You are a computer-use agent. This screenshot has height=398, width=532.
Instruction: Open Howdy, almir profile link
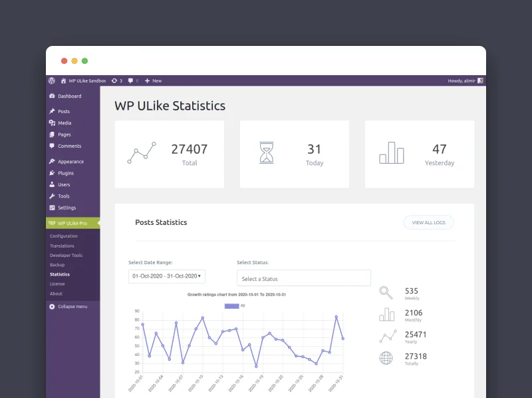point(460,81)
